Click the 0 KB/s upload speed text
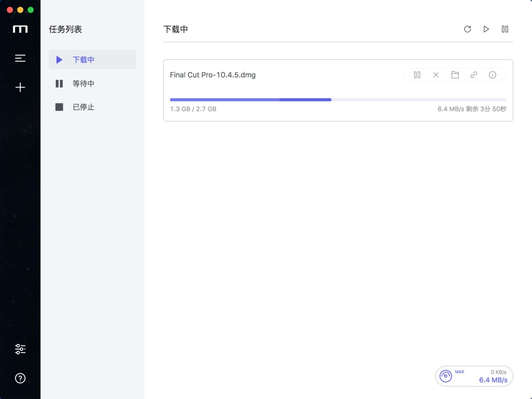Viewport: 532px width, 399px height. (499, 372)
